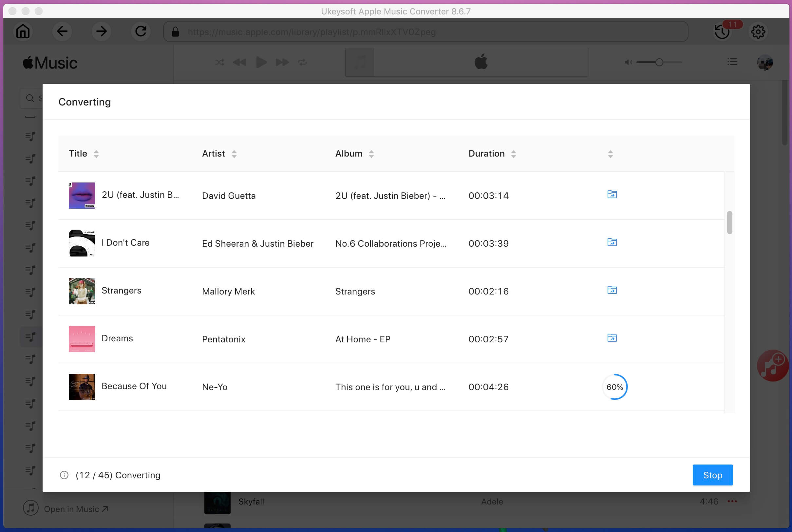Click the folder icon for 2U track
792x532 pixels.
[x=612, y=194]
